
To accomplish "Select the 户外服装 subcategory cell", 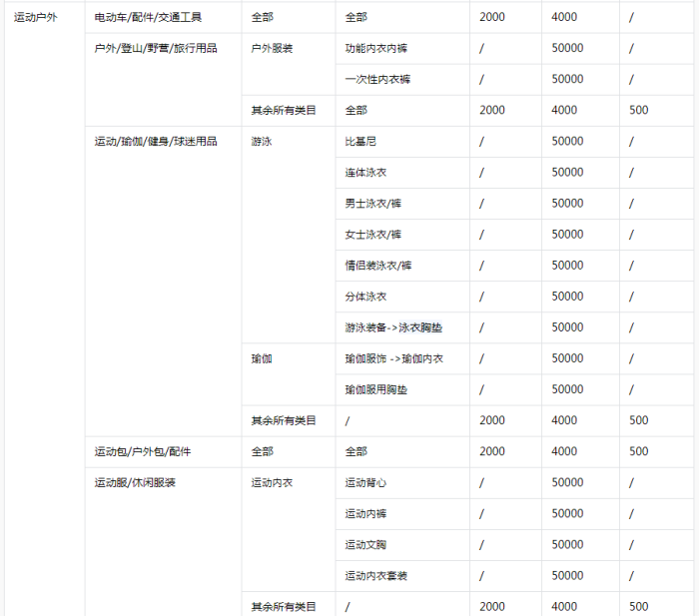I will [272, 48].
